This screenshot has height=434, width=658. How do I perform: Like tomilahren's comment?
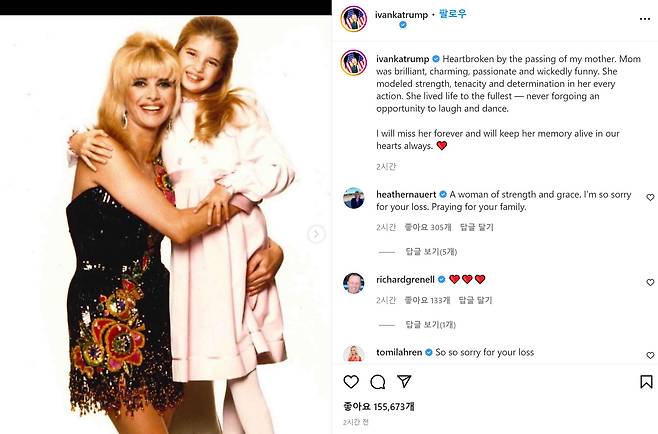point(650,355)
